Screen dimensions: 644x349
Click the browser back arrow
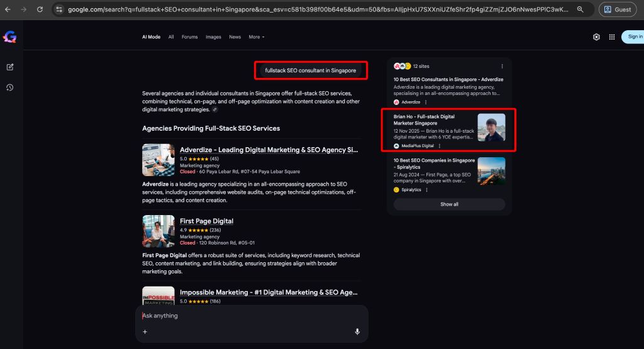click(x=8, y=9)
